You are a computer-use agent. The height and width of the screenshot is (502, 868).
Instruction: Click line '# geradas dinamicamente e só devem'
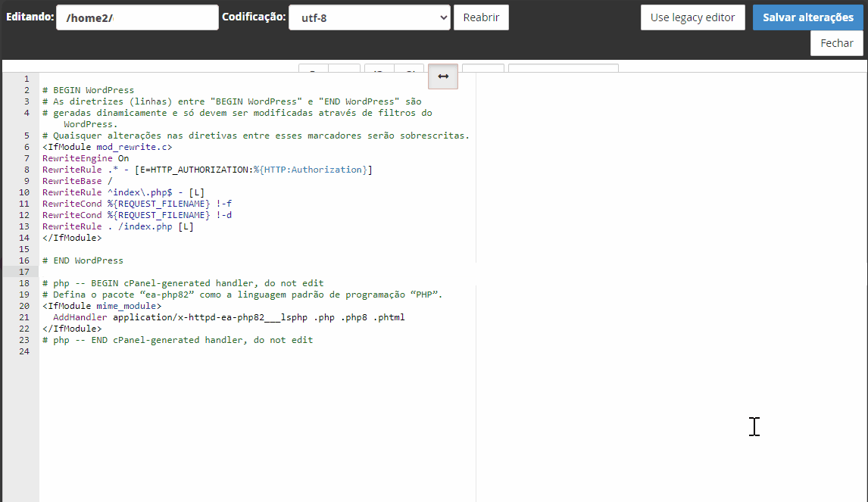(x=237, y=113)
